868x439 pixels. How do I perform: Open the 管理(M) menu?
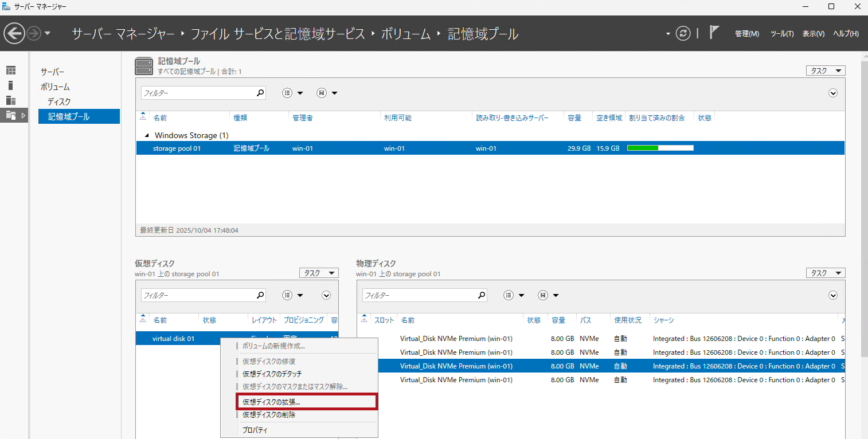click(746, 34)
